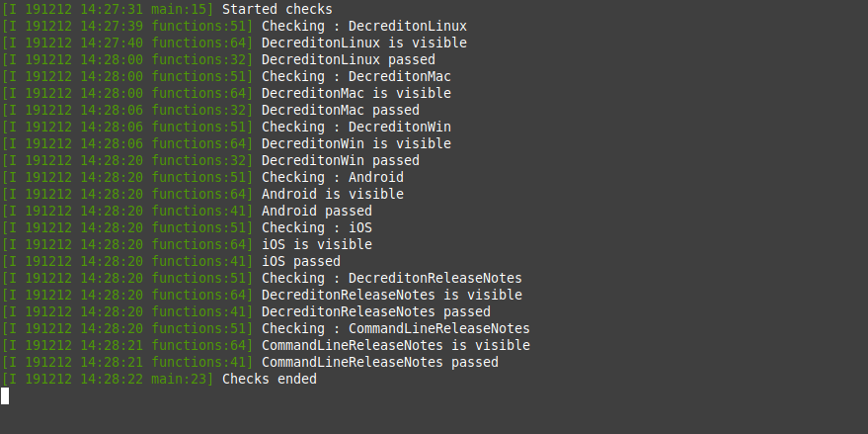
Task: Click the 'Checking : DecreditonWin' line
Action: coord(356,127)
